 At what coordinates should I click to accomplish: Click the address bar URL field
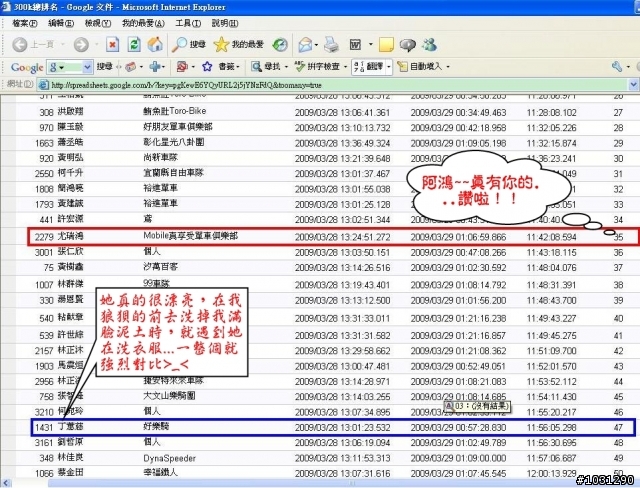(x=333, y=85)
